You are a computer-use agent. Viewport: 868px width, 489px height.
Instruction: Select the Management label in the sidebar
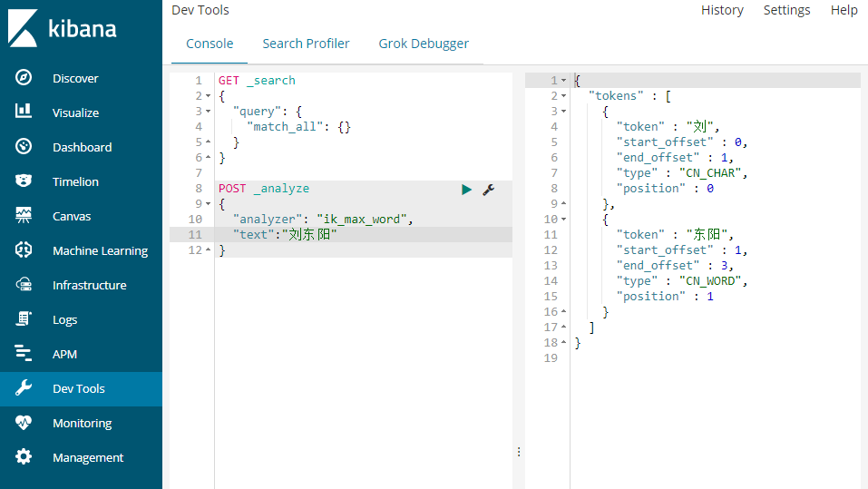[88, 457]
